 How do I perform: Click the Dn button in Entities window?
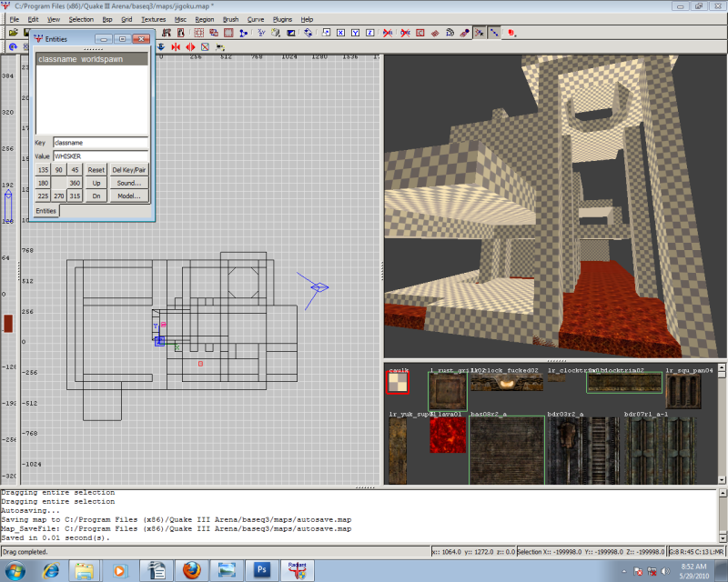96,196
